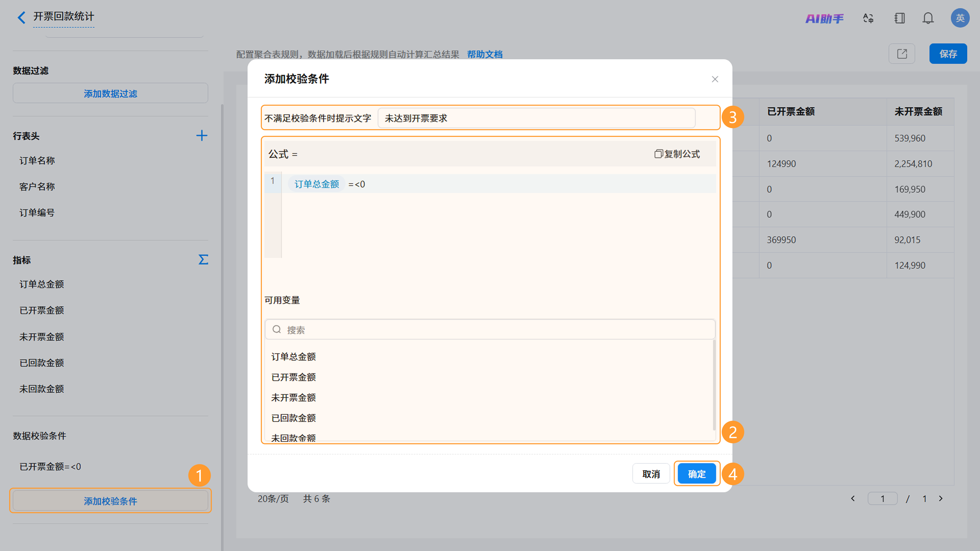
Task: Click the 订单总金额 token in formula
Action: 316,184
